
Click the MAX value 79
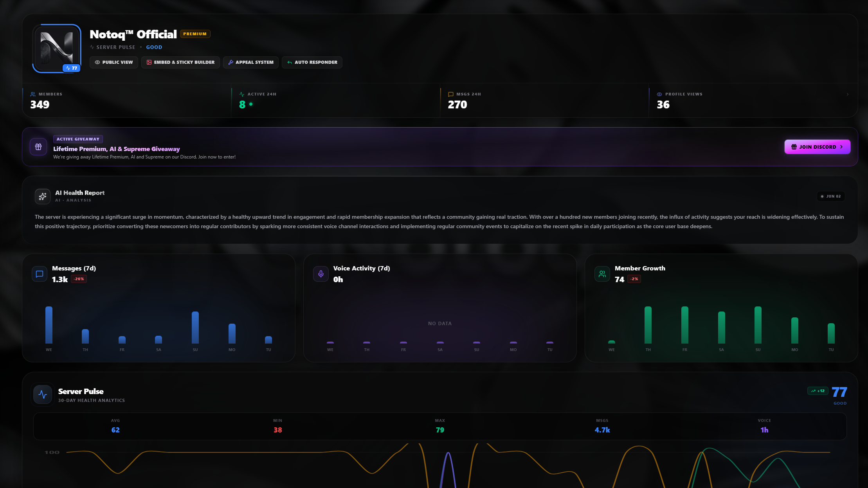point(440,430)
